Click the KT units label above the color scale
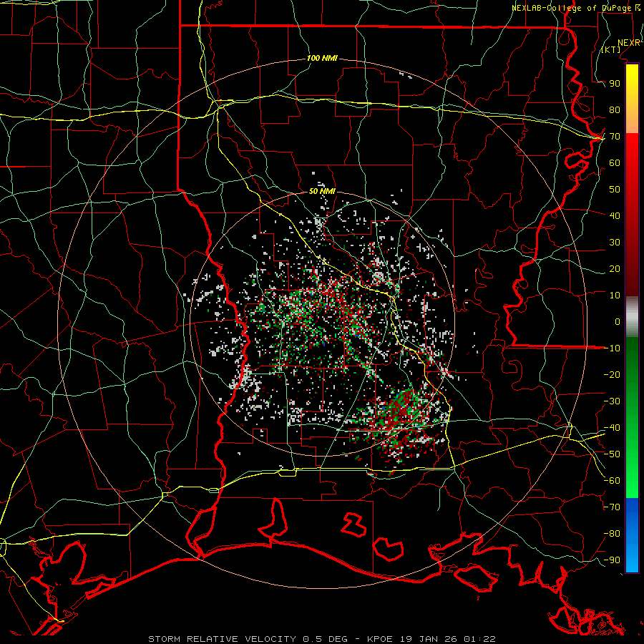 pos(611,49)
